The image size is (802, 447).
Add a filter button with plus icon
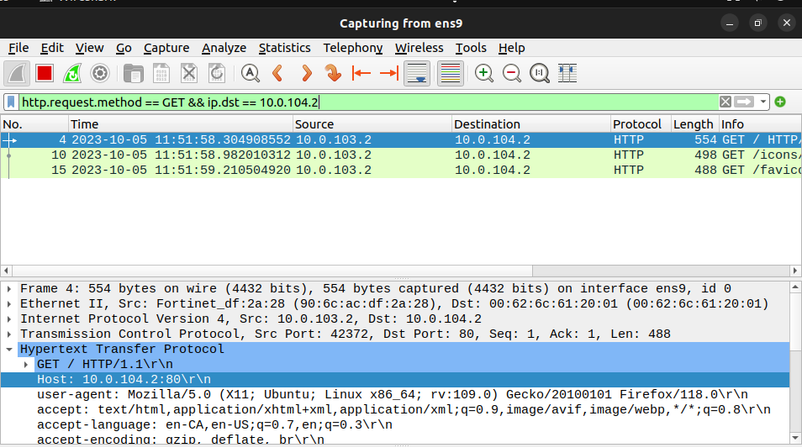[x=780, y=102]
